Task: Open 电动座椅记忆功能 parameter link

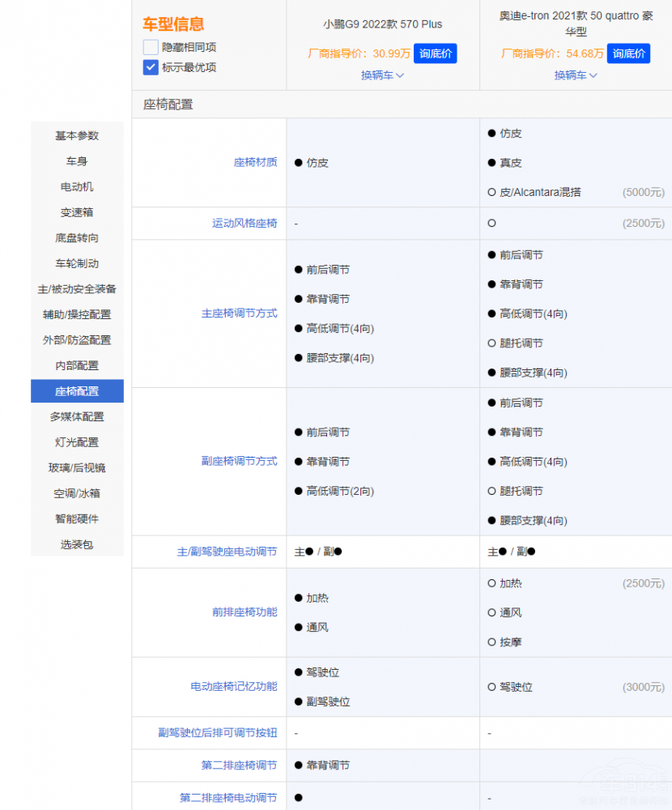Action: (233, 686)
